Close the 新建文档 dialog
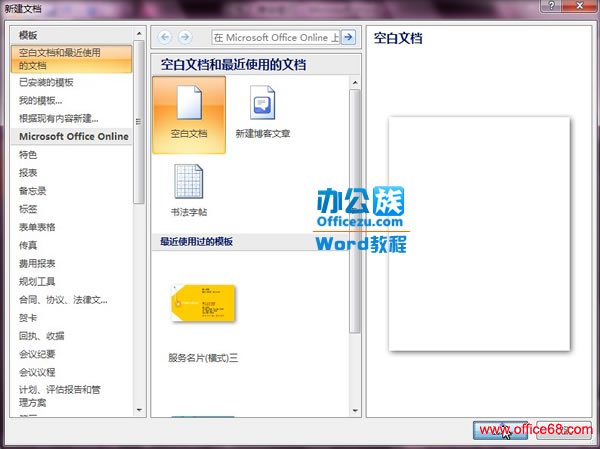Viewport: 600px width, 449px height. tap(579, 5)
